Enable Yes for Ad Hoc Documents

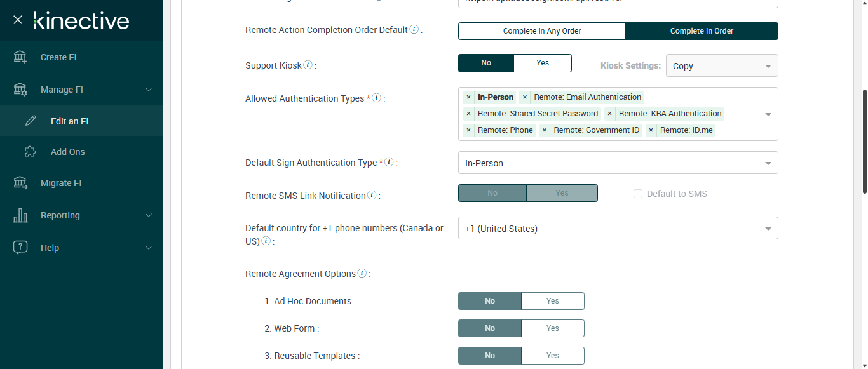pos(552,301)
